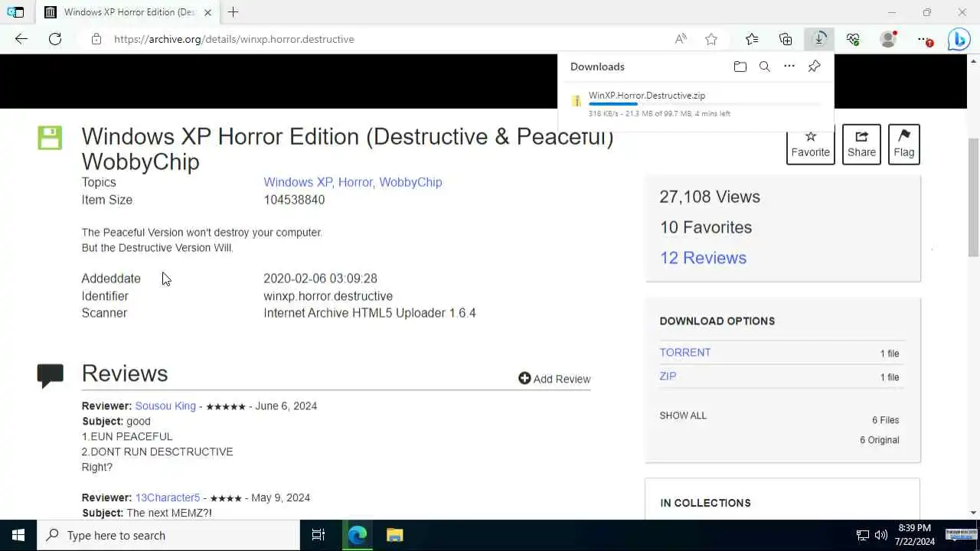This screenshot has height=551, width=980.
Task: Click the TORRENT download option
Action: pyautogui.click(x=685, y=352)
